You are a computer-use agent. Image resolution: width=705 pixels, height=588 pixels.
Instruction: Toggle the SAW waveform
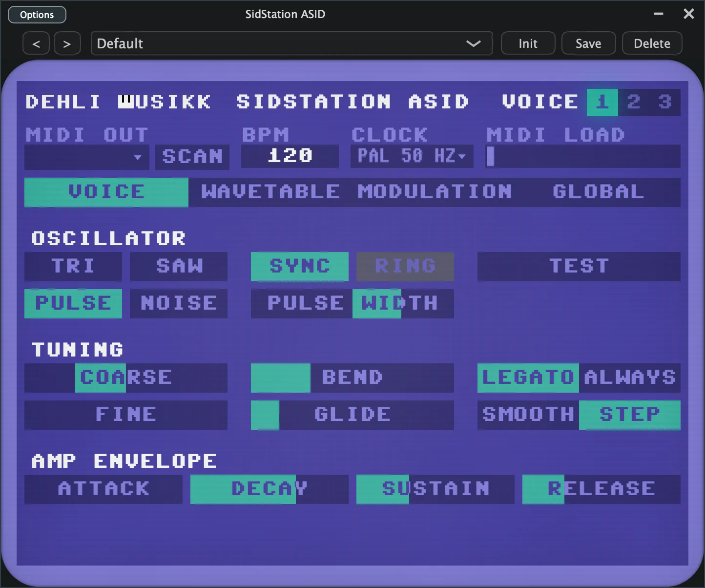click(x=179, y=266)
